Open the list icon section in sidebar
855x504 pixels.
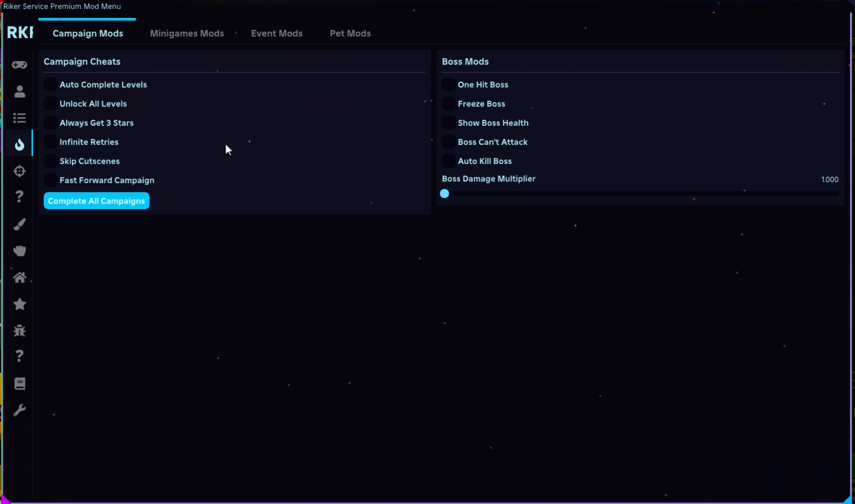[x=19, y=118]
